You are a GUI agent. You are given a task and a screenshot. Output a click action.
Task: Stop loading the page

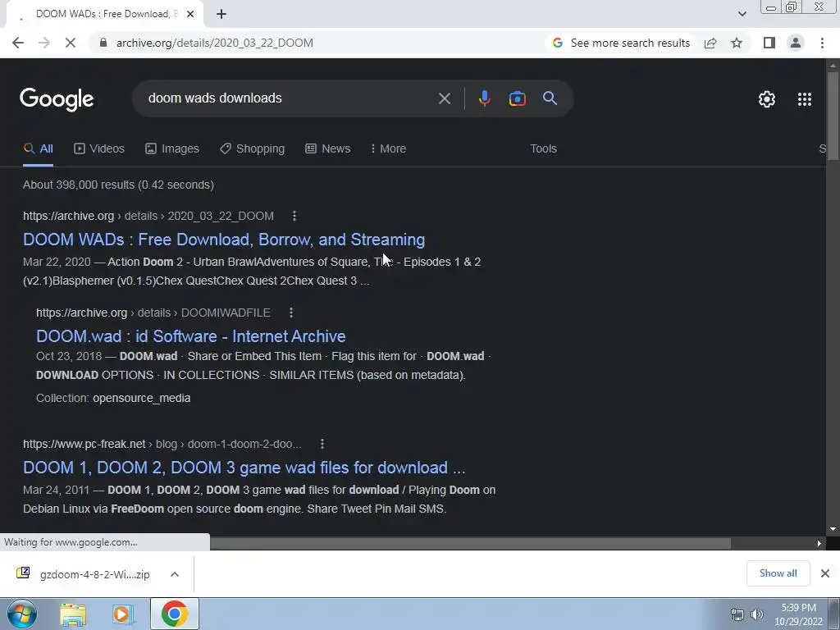pos(71,43)
